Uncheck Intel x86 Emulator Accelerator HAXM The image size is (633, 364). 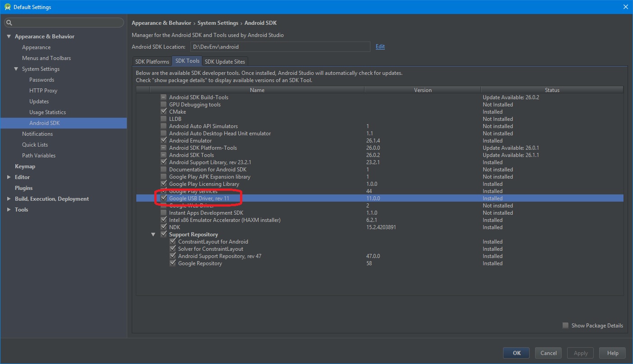click(x=164, y=220)
